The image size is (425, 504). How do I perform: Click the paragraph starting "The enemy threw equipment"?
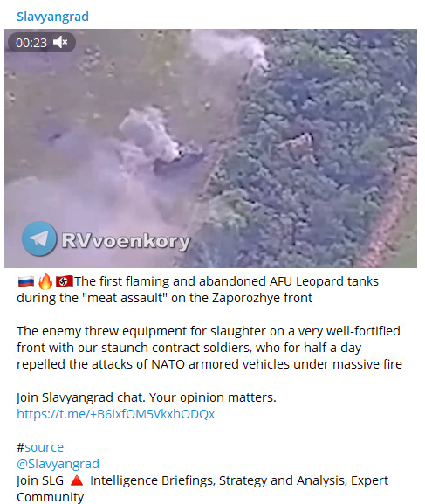[x=209, y=348]
